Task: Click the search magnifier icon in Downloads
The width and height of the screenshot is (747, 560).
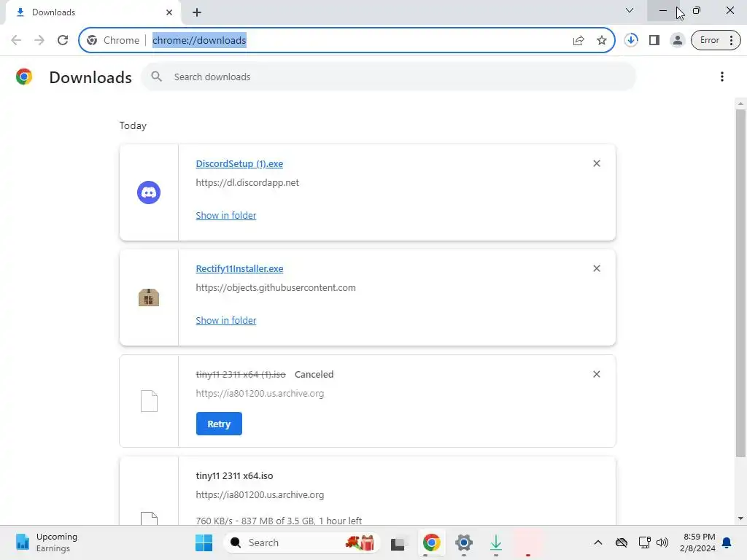Action: [x=156, y=76]
